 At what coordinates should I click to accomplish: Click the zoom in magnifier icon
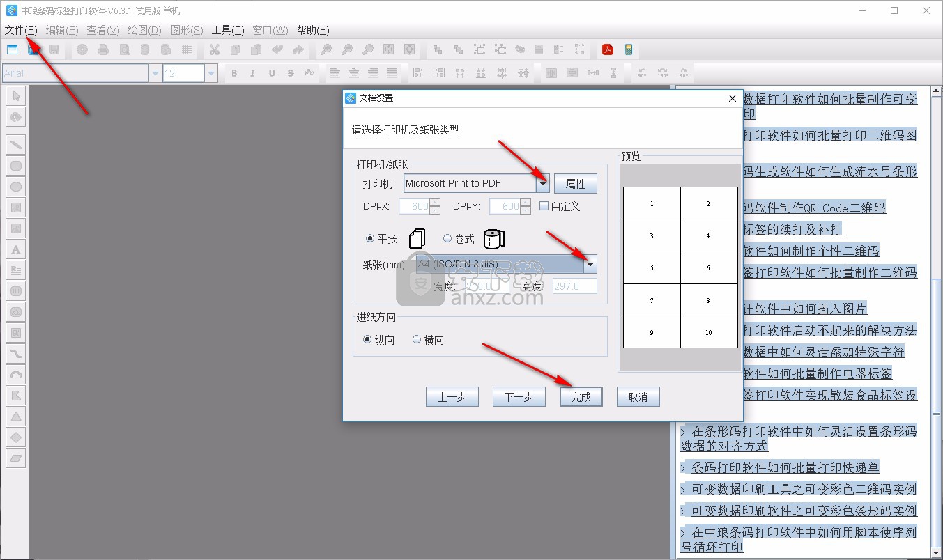(326, 49)
